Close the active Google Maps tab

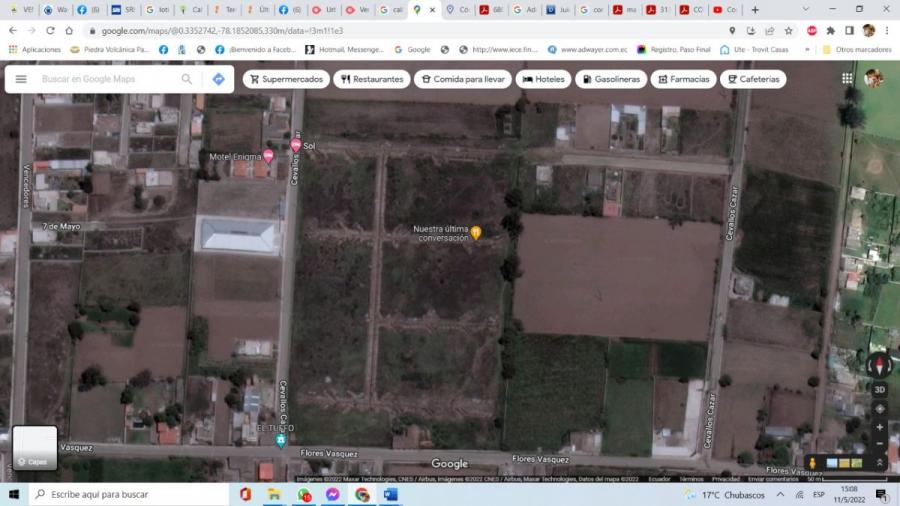click(x=432, y=10)
